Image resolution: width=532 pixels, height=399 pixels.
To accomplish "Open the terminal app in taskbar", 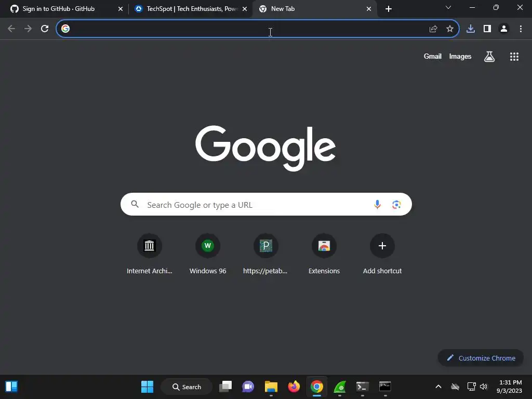I will coord(362,387).
